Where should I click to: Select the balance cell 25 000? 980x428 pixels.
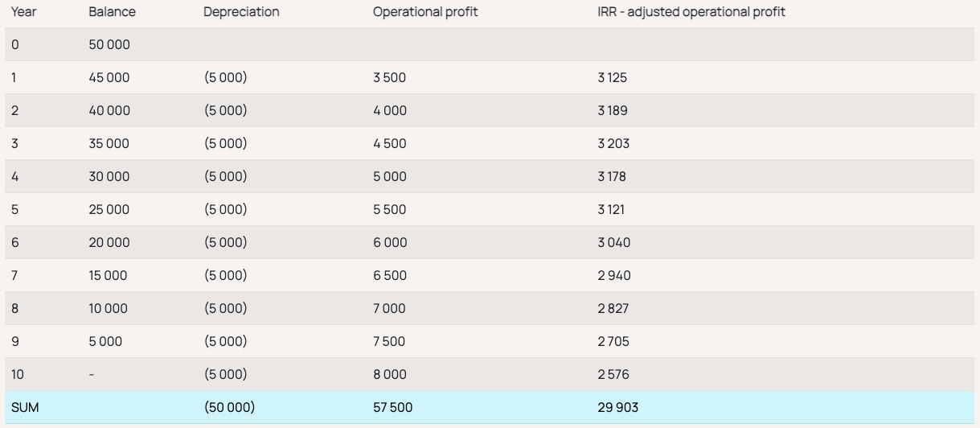click(109, 210)
